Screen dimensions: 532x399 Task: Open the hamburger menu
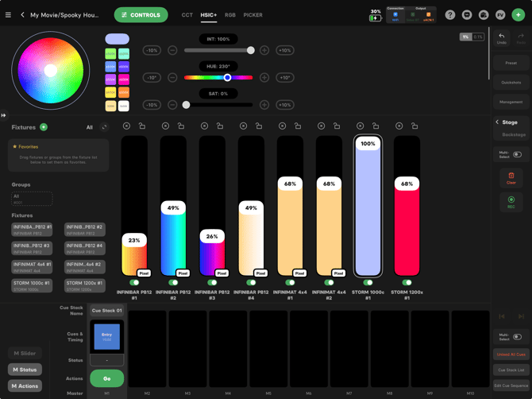click(x=8, y=15)
